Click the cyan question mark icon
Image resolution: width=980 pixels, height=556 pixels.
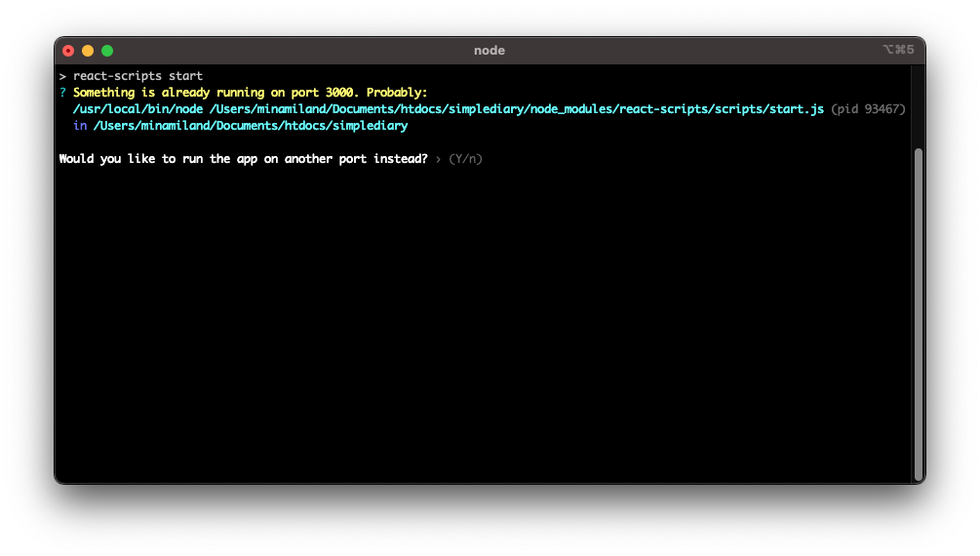(62, 93)
